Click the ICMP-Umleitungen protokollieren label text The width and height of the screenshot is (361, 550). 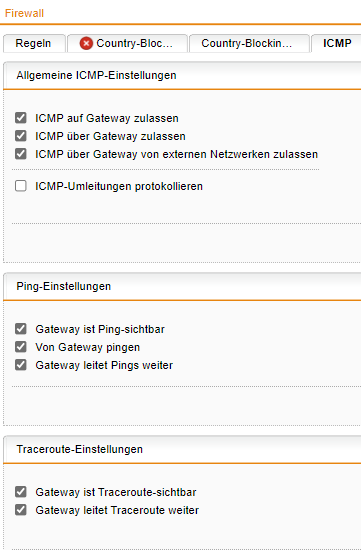119,186
